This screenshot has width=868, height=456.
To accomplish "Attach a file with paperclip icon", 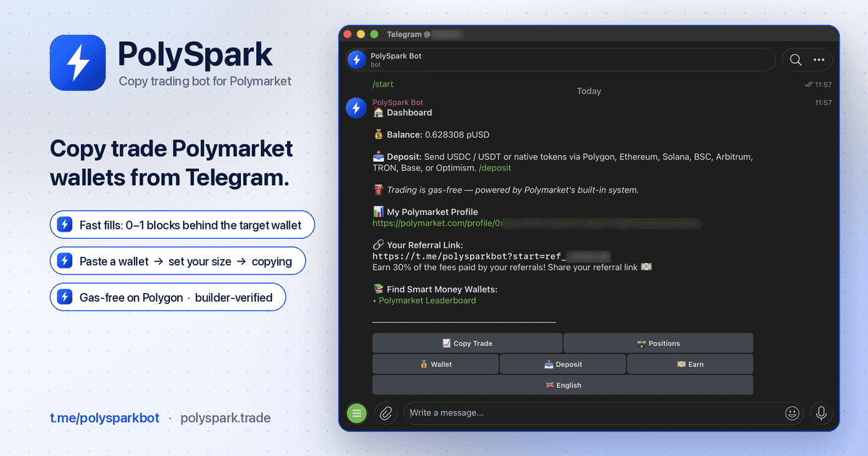I will coord(386,413).
